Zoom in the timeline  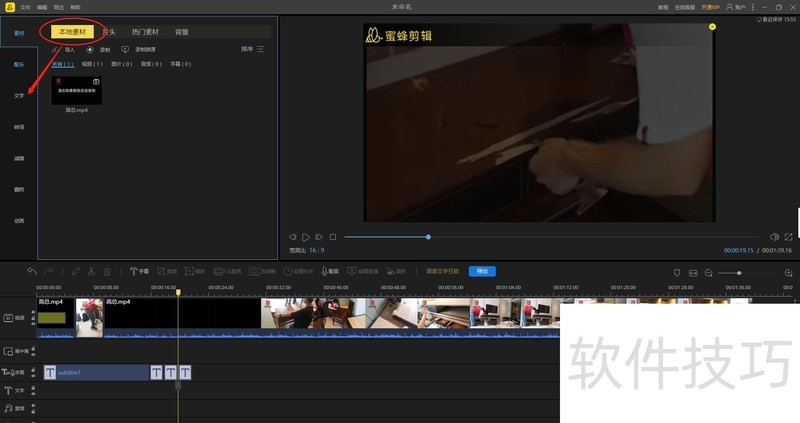point(788,273)
